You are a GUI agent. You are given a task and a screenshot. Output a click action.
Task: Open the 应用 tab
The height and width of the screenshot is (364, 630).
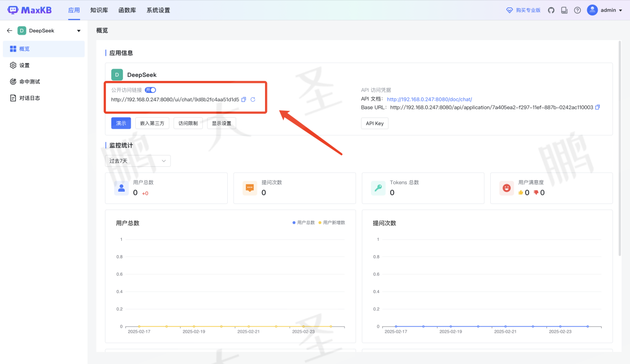[74, 10]
